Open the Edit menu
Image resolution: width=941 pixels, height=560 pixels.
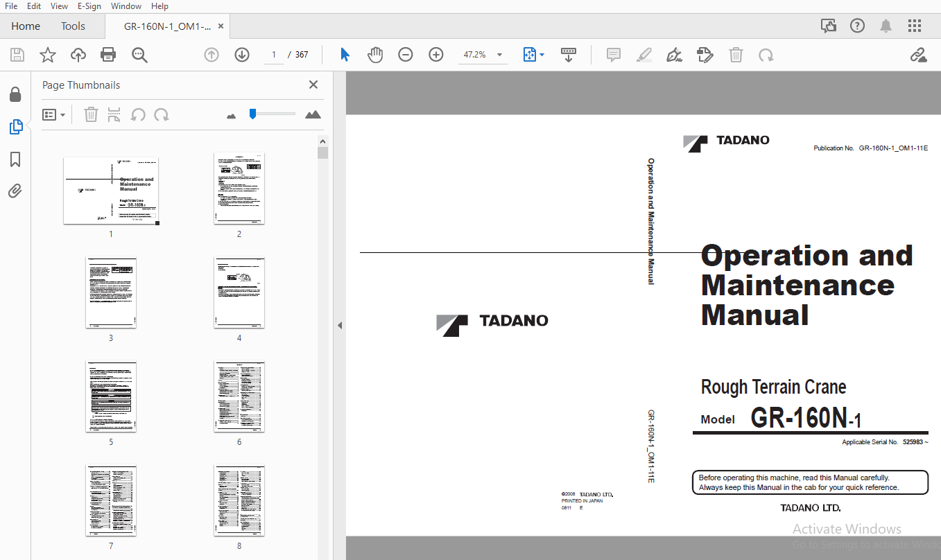[34, 6]
